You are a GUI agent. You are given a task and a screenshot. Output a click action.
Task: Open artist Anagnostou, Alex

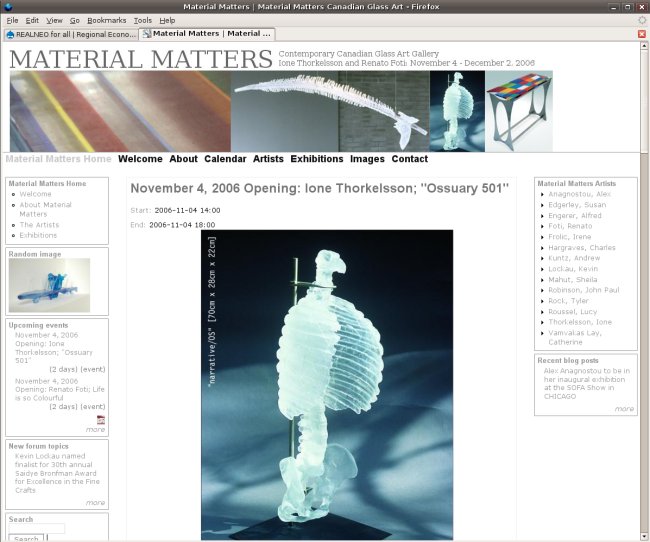click(580, 194)
